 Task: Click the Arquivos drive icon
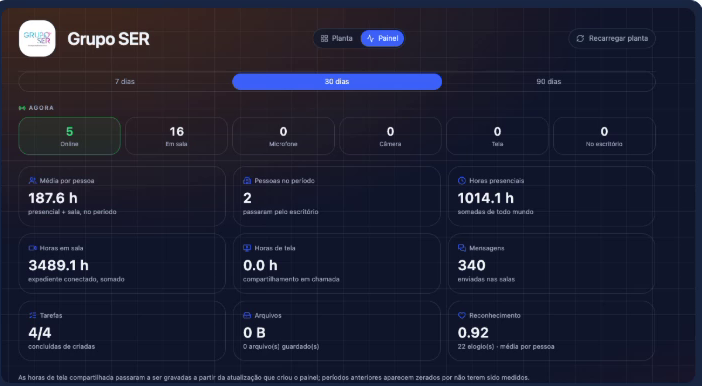click(247, 315)
